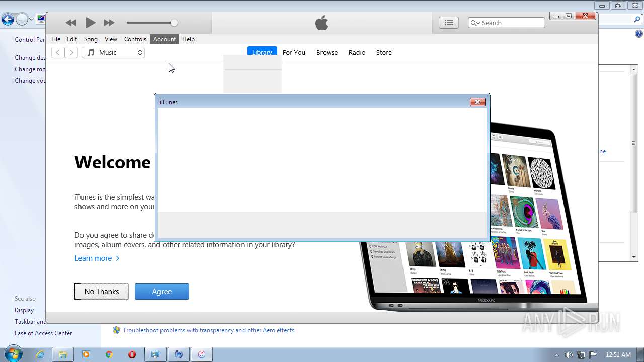Switch to the Store tab
Screen dimensions: 644x362
384,52
